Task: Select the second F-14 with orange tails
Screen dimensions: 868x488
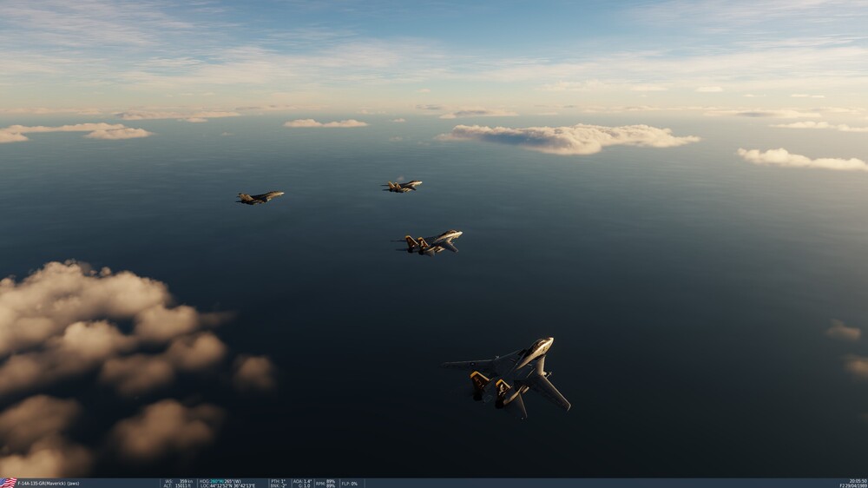Action: click(430, 242)
